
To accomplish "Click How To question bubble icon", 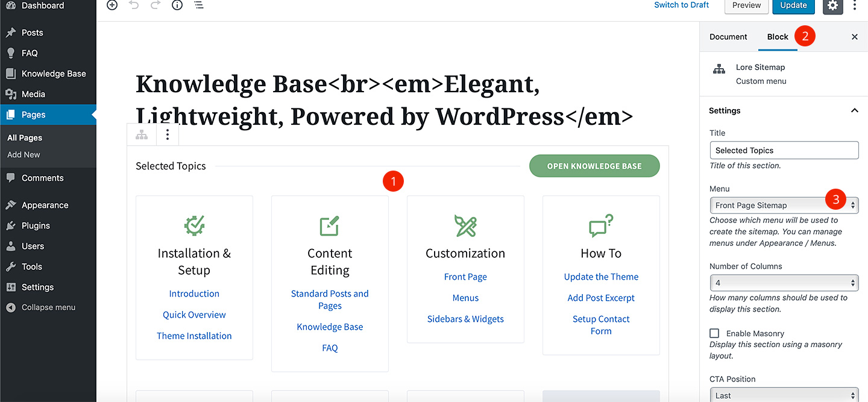I will point(601,226).
